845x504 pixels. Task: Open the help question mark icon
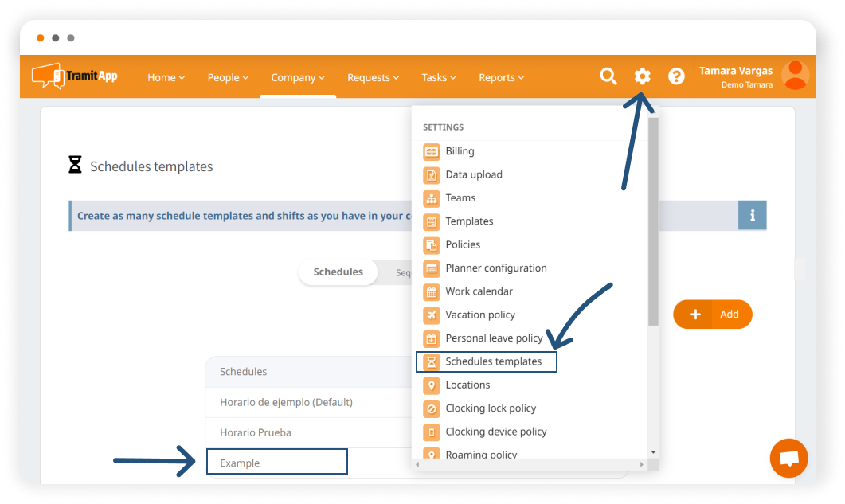pyautogui.click(x=676, y=76)
